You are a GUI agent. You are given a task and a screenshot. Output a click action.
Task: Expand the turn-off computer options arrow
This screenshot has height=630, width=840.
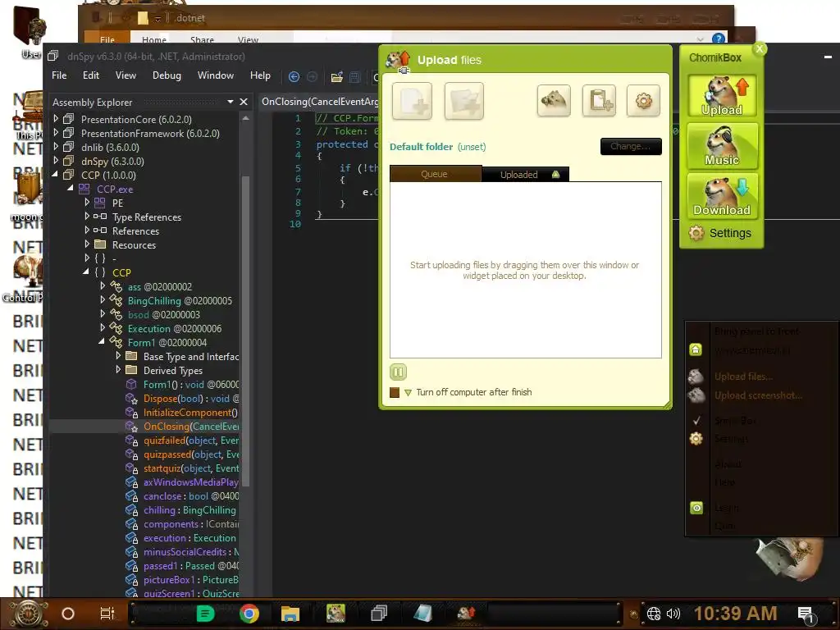click(x=408, y=393)
